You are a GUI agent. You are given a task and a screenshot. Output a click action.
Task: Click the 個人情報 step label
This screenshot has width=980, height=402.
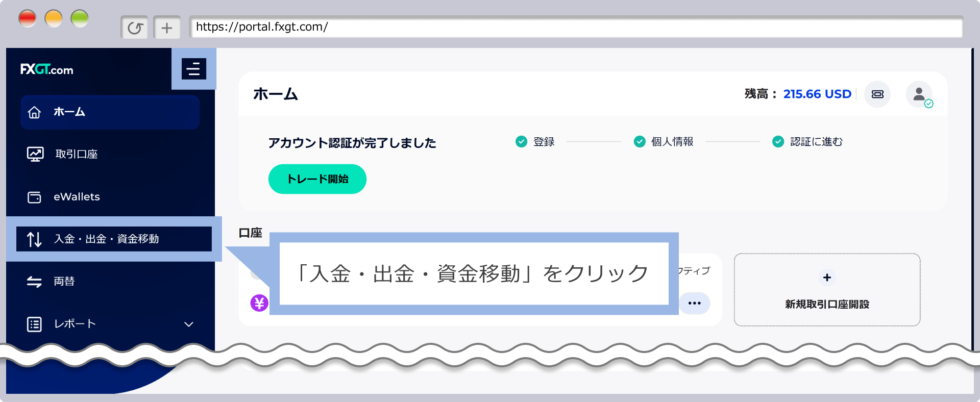tap(672, 142)
